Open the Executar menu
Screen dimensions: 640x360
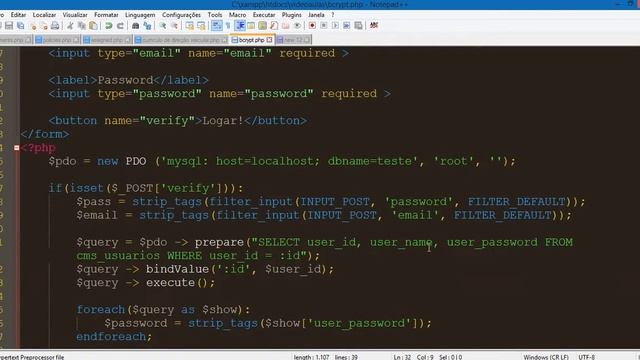click(264, 15)
